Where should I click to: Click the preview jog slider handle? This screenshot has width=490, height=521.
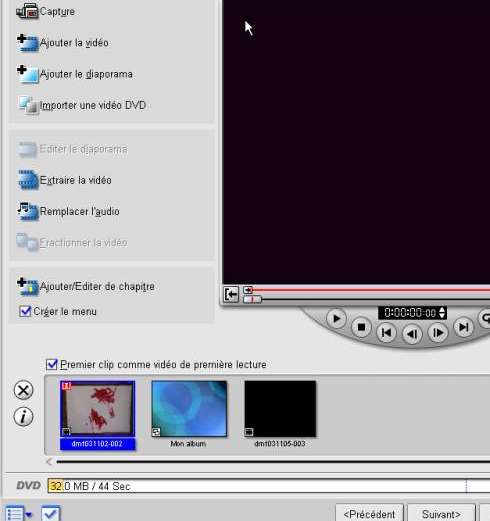252,299
